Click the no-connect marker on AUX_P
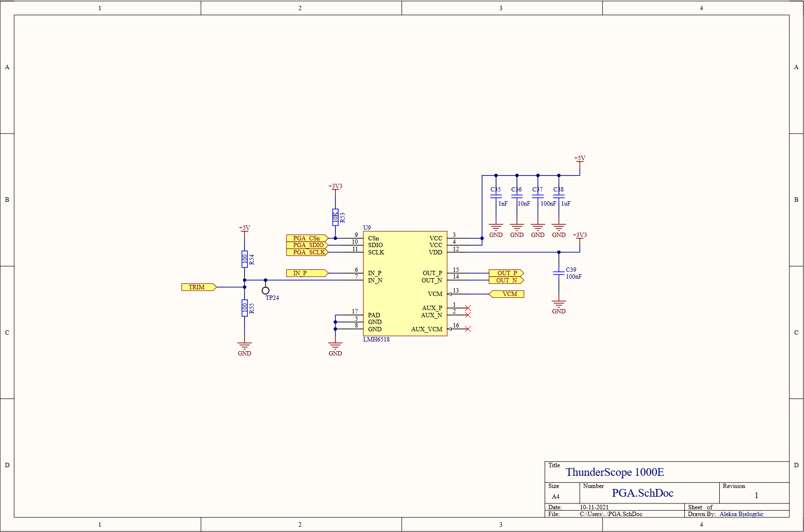804x532 pixels. [468, 308]
